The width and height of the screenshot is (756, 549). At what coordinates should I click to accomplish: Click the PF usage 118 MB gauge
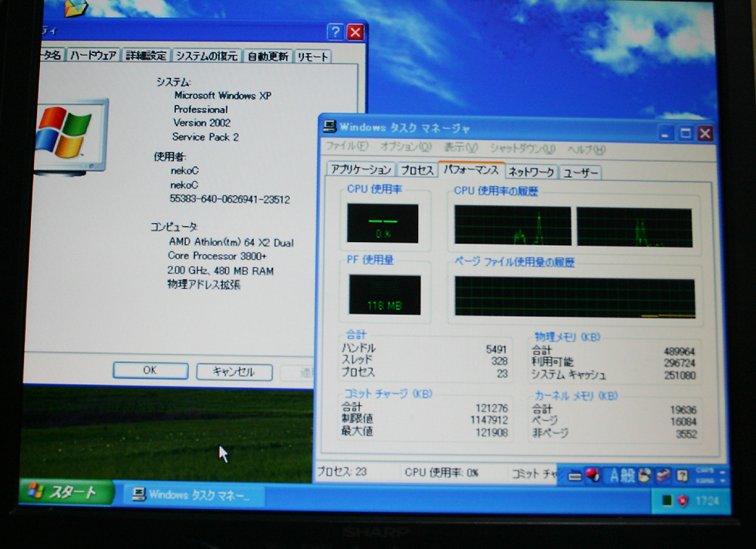pos(385,295)
